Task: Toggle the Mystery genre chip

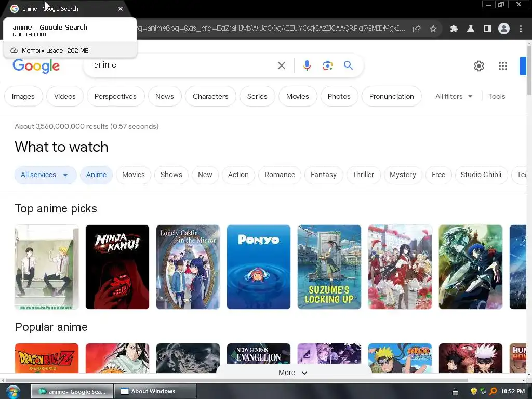Action: coord(403,175)
